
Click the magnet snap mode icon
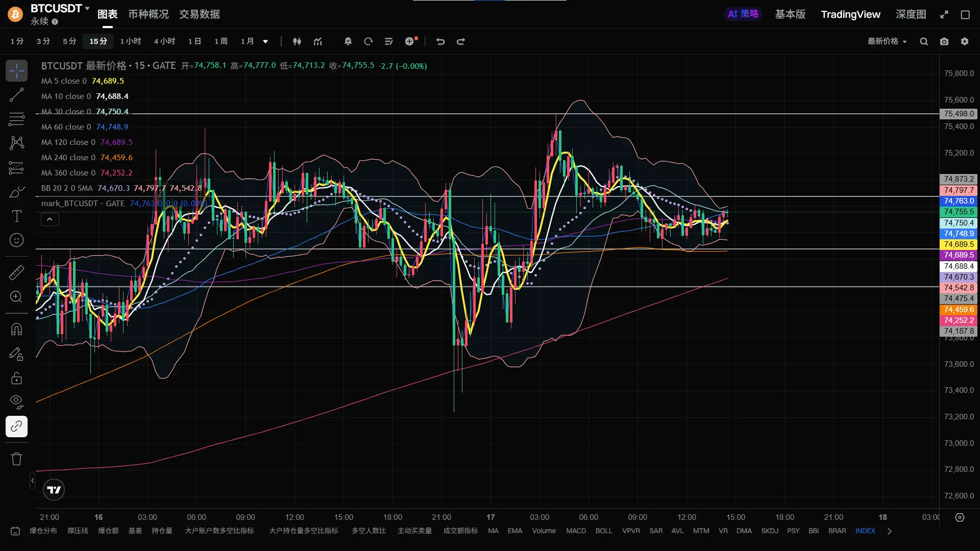[16, 330]
